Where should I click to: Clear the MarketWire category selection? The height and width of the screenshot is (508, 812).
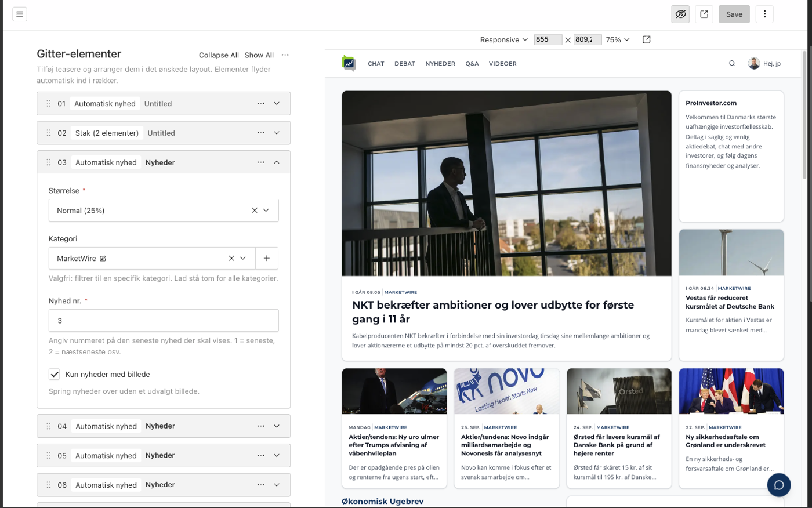231,259
